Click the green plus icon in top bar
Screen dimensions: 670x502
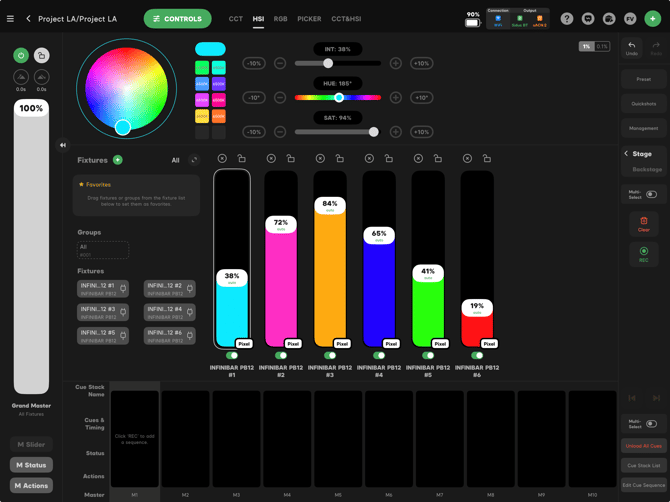(652, 19)
